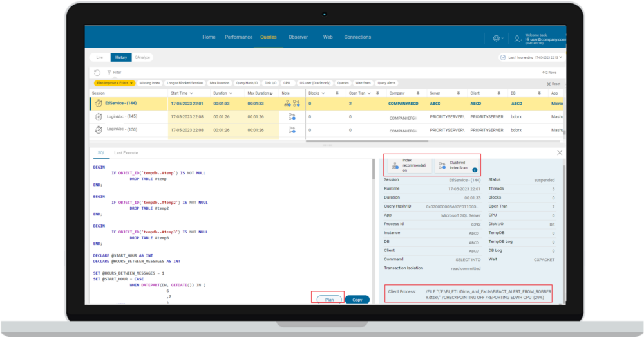
Task: Pin the Client column
Action: (x=498, y=93)
